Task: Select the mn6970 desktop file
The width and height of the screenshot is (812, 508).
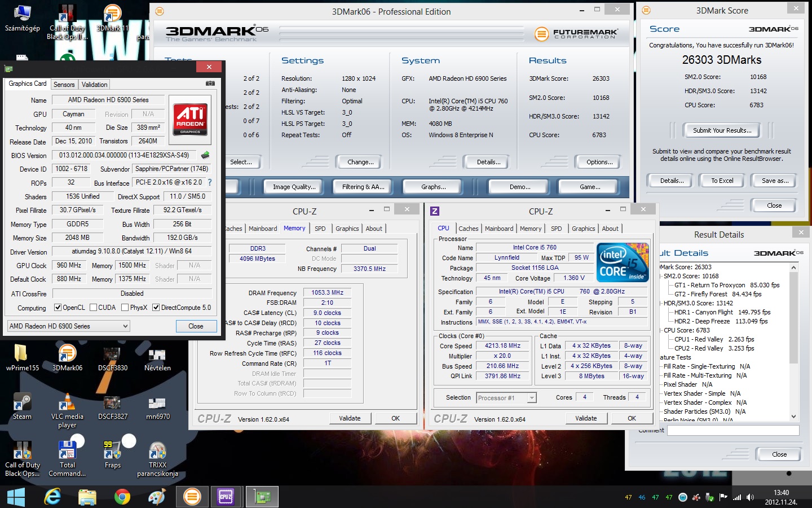Action: click(157, 406)
